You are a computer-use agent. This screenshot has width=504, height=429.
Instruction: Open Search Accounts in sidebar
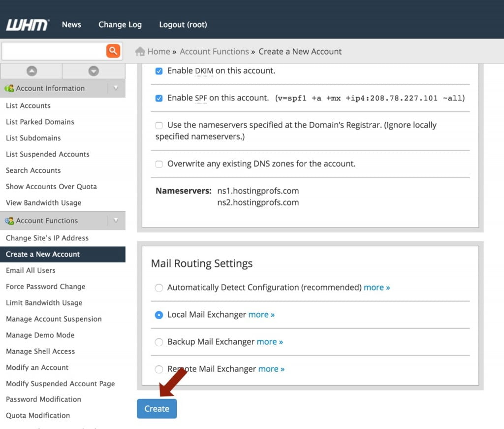point(33,170)
